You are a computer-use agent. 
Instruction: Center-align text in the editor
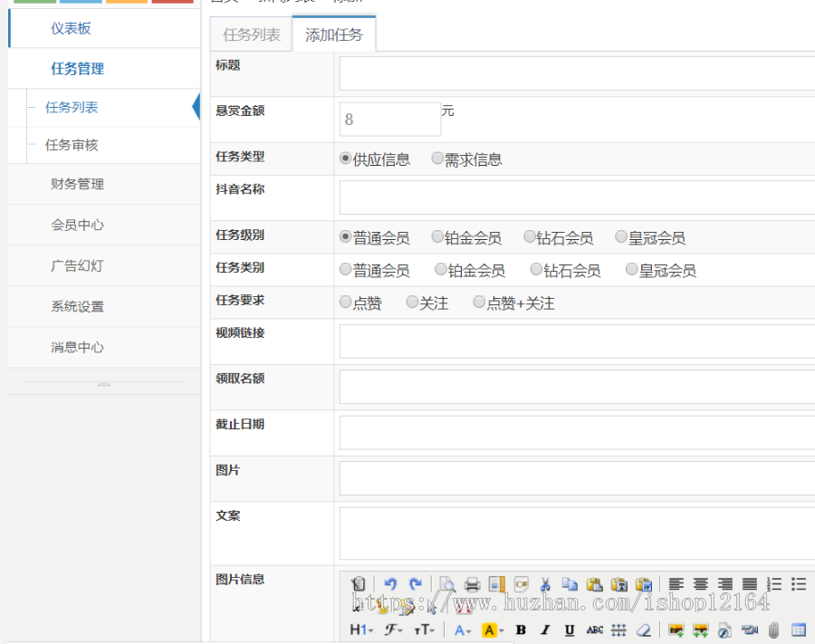(x=700, y=584)
